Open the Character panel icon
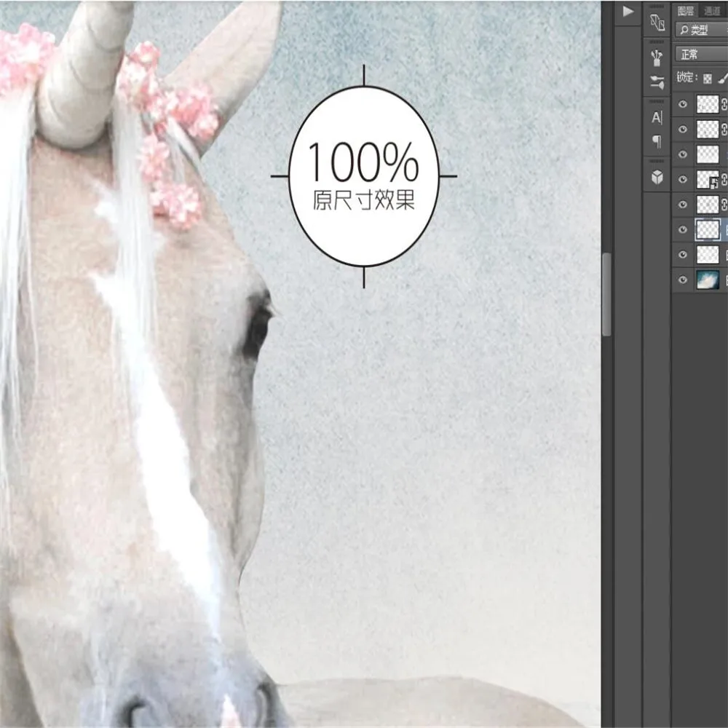728x728 pixels. [x=657, y=117]
